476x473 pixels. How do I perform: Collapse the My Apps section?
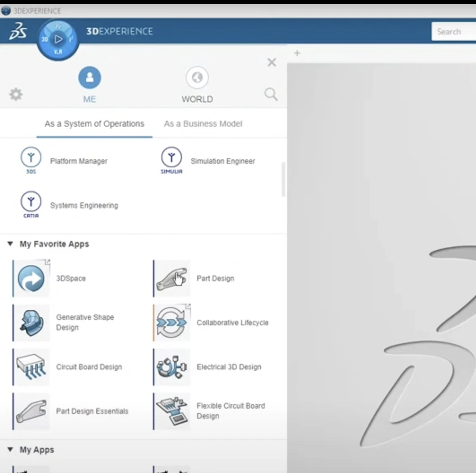tap(10, 449)
